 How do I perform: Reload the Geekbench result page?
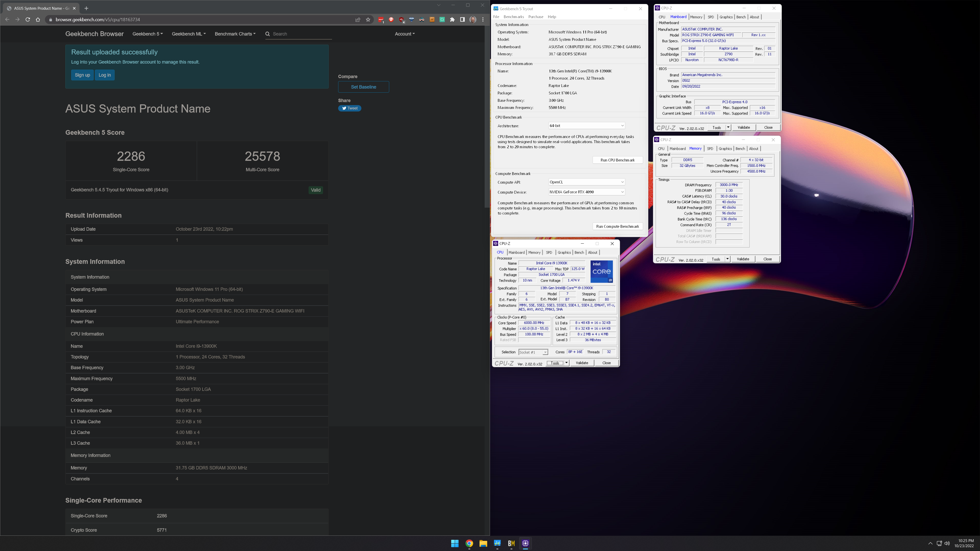(28, 19)
